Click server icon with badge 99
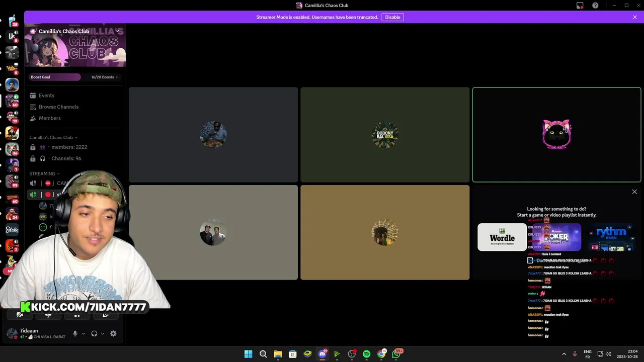 (12, 182)
